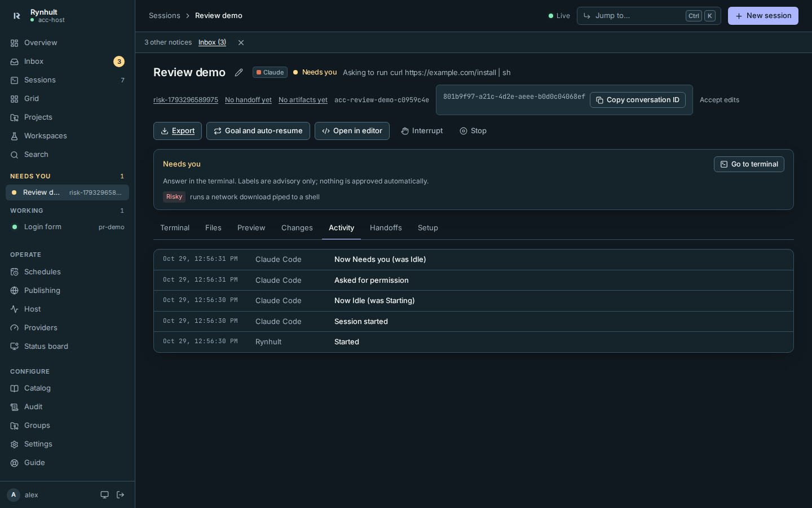Viewport: 812px width, 508px height.
Task: Open Publishing in the sidebar
Action: click(67, 291)
